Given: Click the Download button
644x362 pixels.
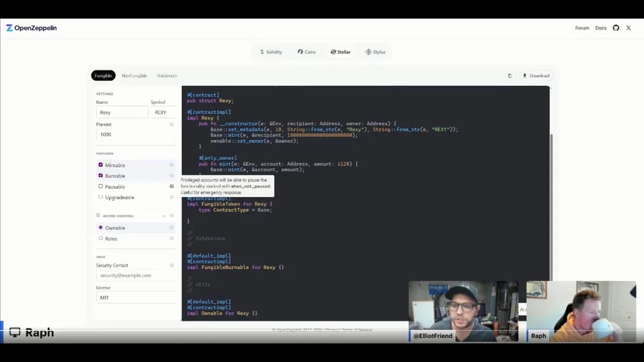Looking at the screenshot, I should 536,76.
